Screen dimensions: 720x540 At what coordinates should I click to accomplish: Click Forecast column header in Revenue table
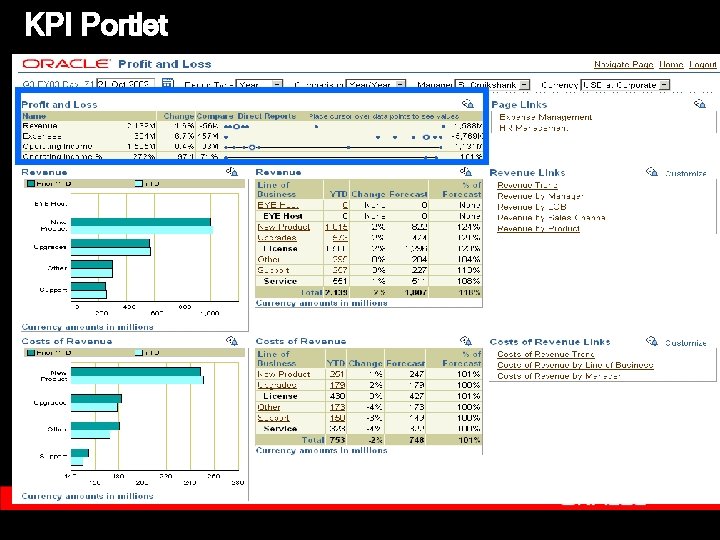408,194
